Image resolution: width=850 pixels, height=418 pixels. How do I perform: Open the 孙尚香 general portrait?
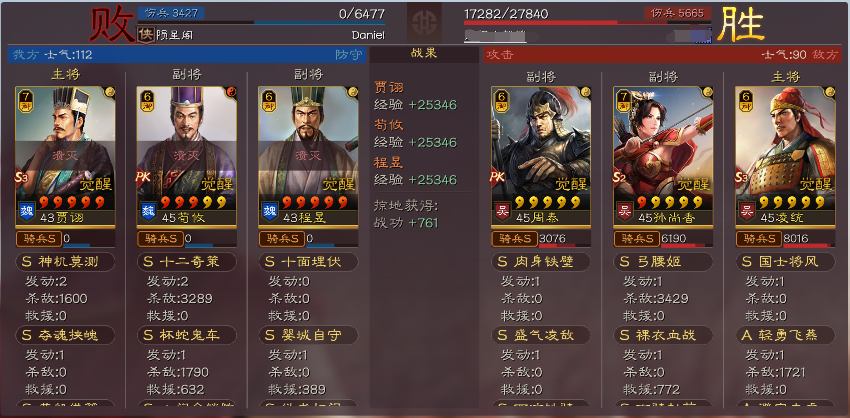(663, 157)
